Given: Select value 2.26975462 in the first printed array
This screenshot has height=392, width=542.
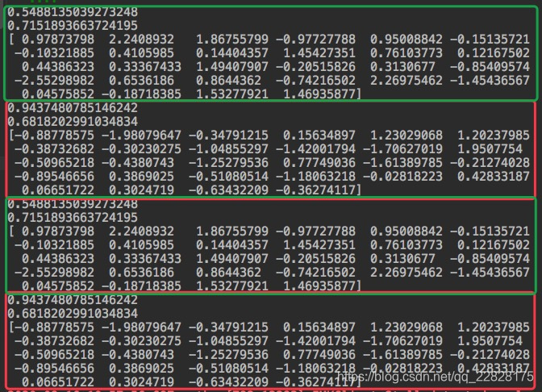Looking at the screenshot, I should (x=406, y=80).
